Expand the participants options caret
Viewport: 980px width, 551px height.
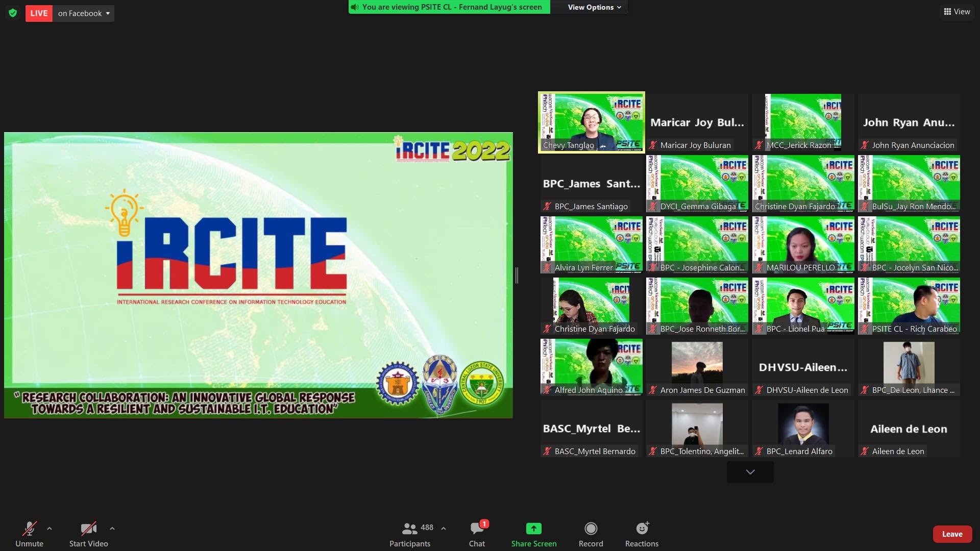444,529
